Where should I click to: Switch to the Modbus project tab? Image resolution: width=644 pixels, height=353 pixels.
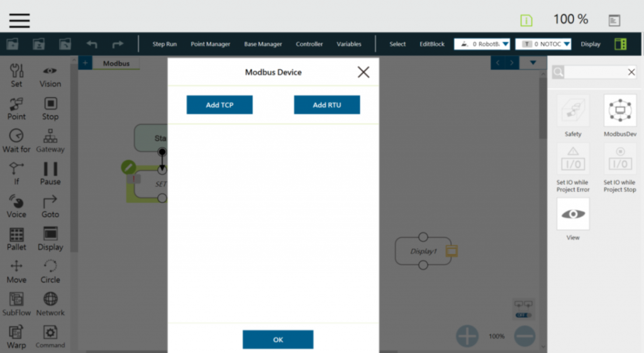click(116, 63)
